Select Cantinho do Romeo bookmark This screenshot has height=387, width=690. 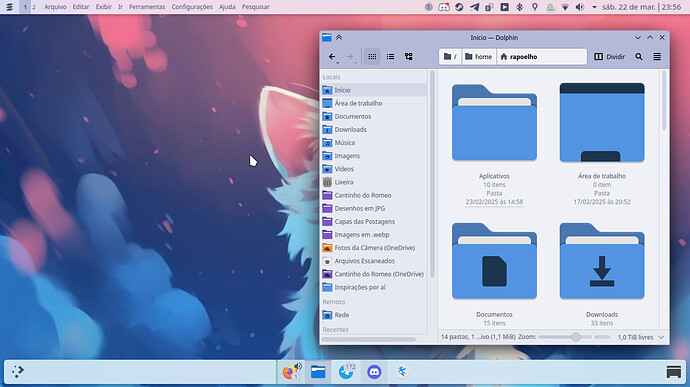374,195
